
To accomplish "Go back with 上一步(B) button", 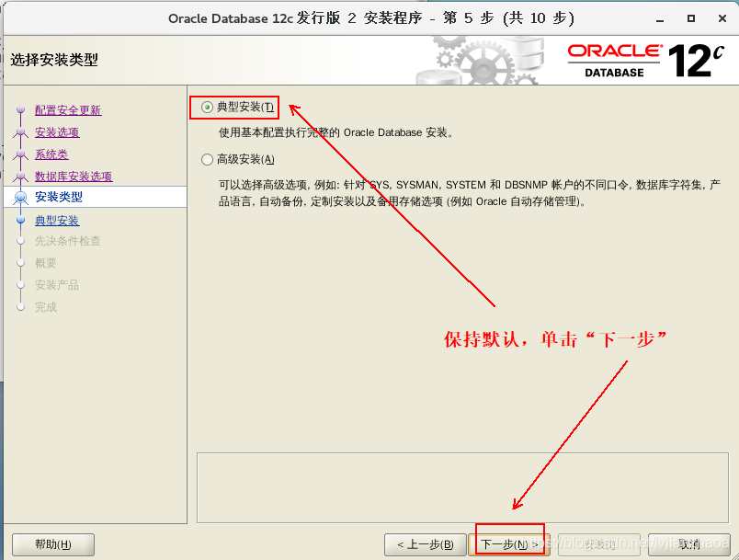I will (426, 544).
